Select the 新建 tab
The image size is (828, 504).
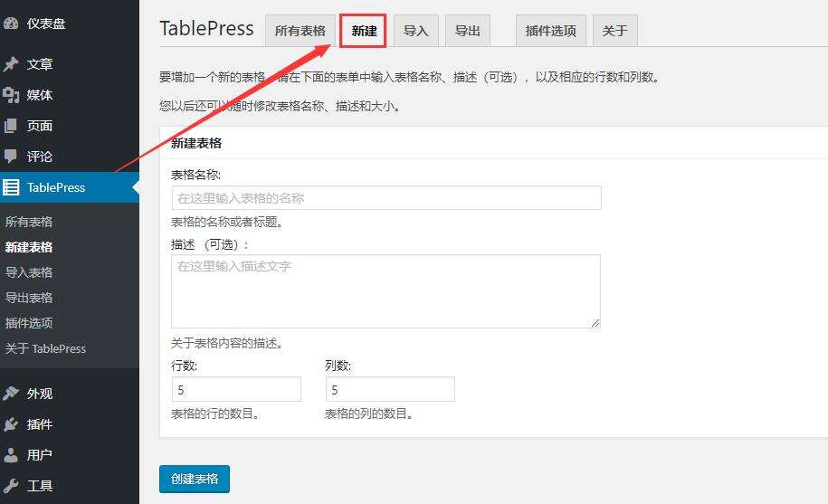363,31
